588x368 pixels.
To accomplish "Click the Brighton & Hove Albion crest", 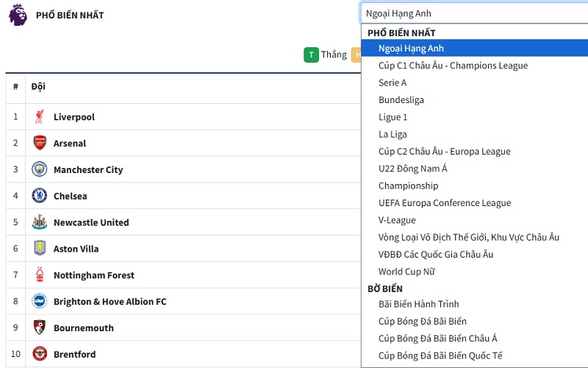I will coord(40,301).
